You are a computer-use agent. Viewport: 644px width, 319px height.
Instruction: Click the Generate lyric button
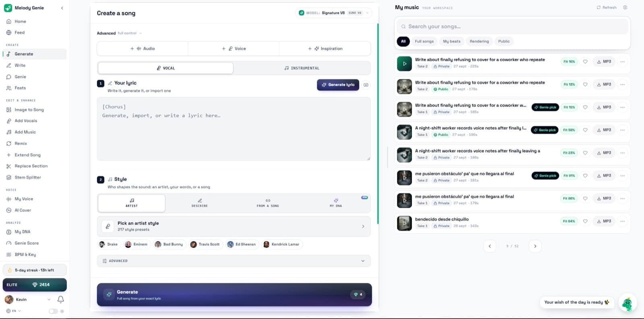pyautogui.click(x=338, y=85)
